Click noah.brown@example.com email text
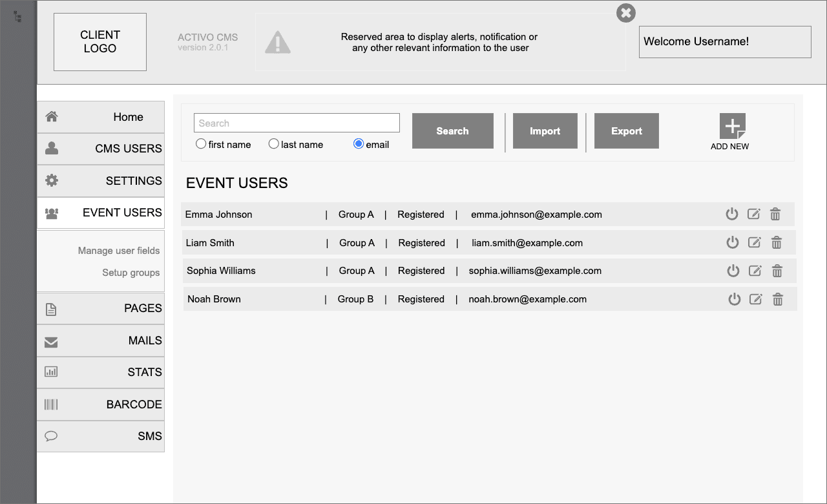 [x=528, y=299]
